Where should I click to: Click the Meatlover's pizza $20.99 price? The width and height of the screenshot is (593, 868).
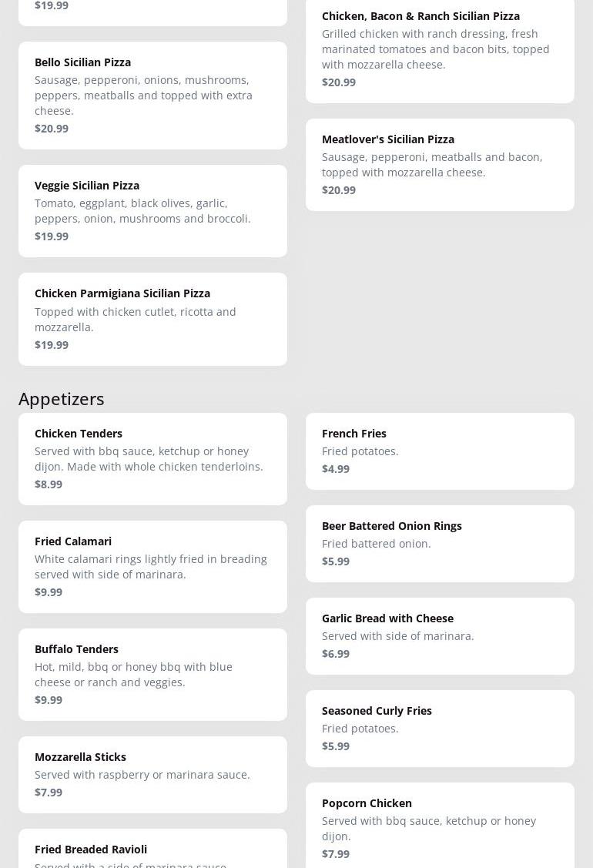[339, 190]
